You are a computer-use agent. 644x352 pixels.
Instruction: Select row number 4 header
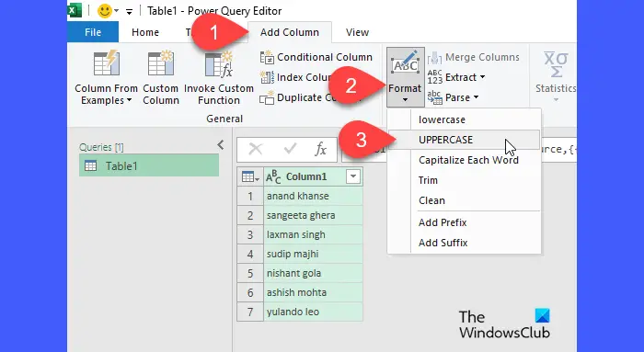pyautogui.click(x=250, y=254)
